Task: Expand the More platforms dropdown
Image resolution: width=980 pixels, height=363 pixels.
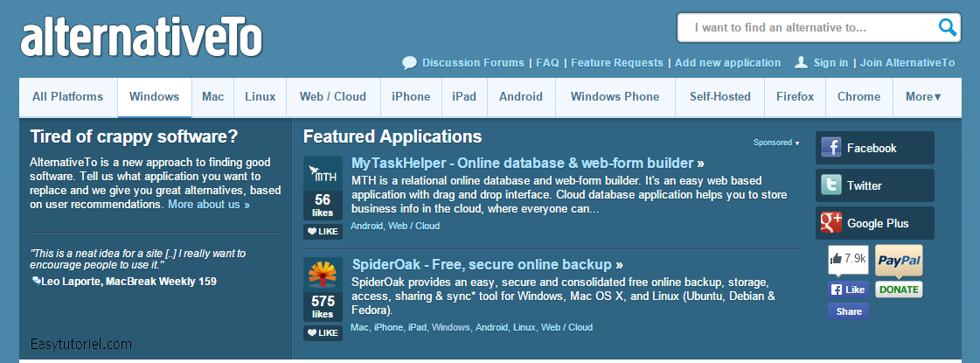Action: pos(923,97)
